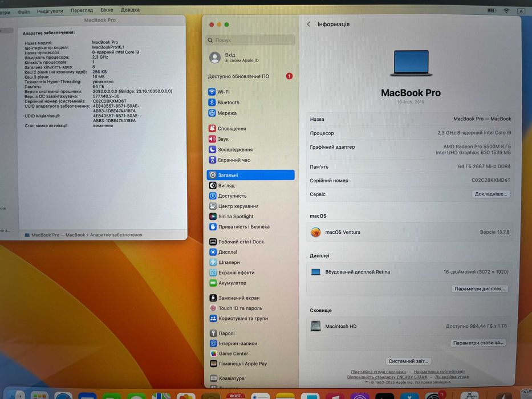Click battery status icon in menu bar
The height and width of the screenshot is (399, 532).
[x=492, y=10]
